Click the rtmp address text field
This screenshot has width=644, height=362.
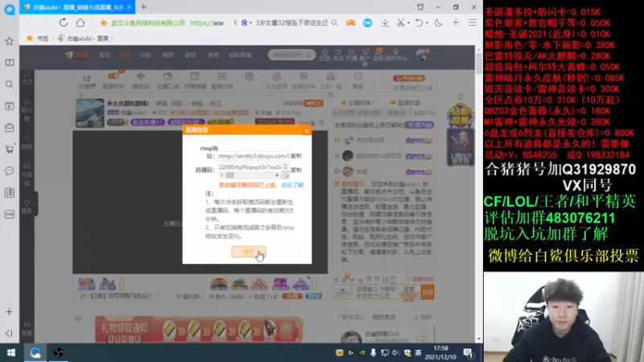pos(254,156)
